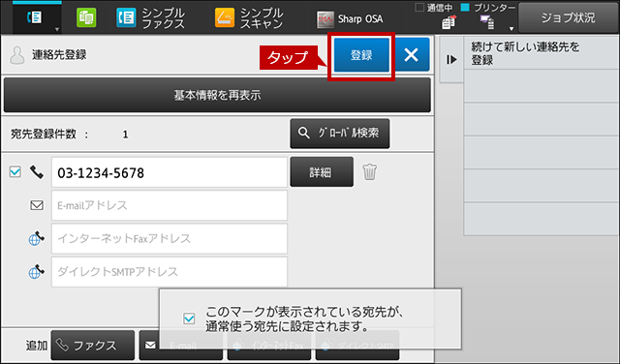Open グローバル検索 global search
Viewport: 620px width, 364px height.
click(x=340, y=134)
